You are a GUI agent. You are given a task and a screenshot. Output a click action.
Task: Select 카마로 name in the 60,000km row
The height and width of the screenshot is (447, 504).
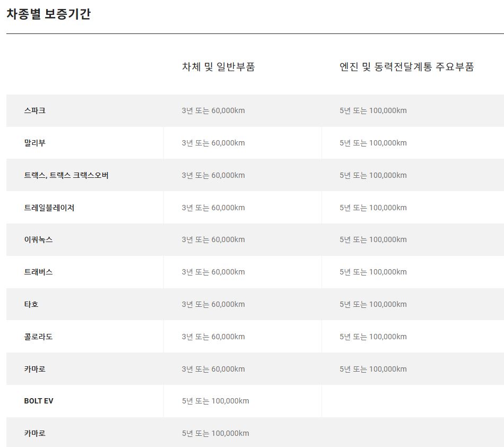coord(34,369)
